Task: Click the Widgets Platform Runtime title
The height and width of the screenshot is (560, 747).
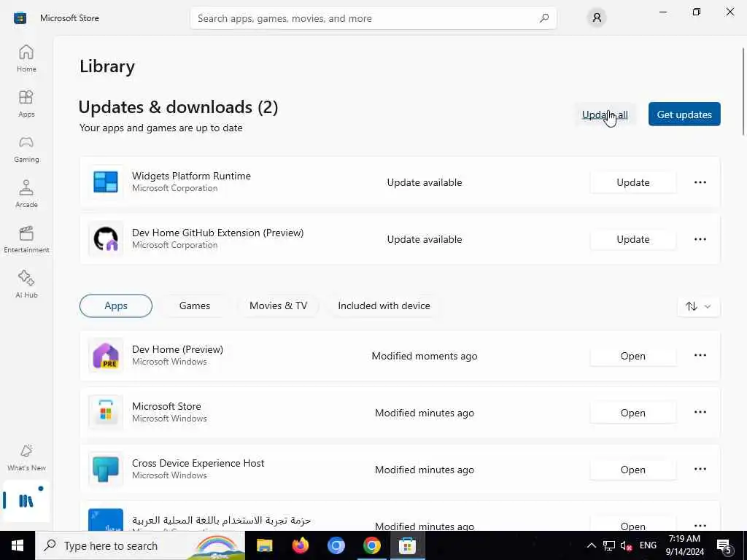Action: point(191,176)
